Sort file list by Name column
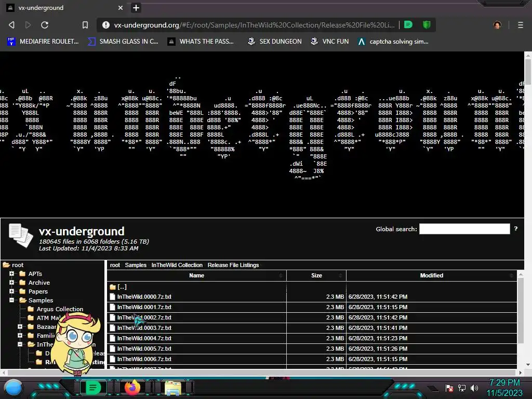Viewport: 532px width, 399px height. tap(197, 275)
